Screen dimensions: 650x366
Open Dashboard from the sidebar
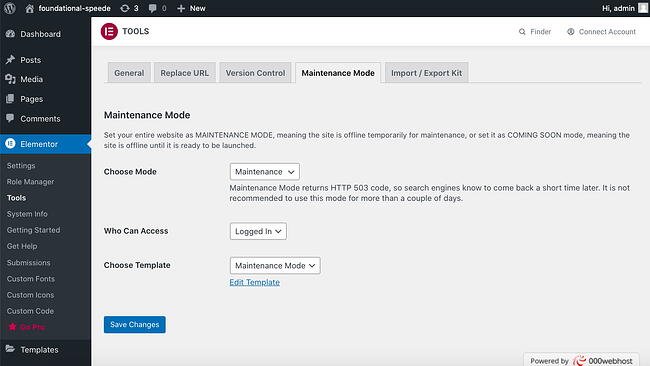[40, 34]
